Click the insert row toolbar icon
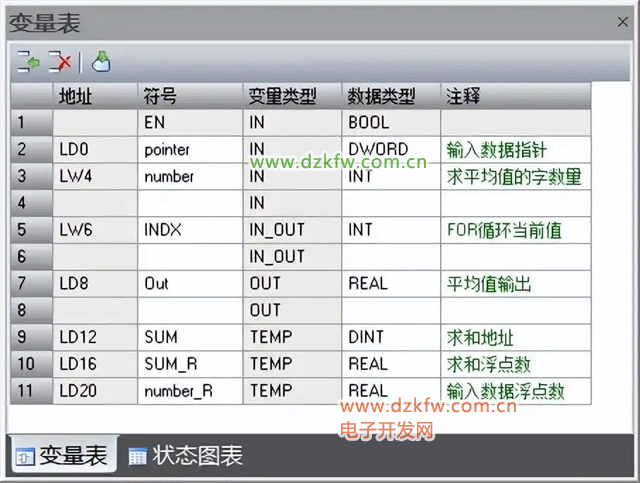 [x=28, y=62]
